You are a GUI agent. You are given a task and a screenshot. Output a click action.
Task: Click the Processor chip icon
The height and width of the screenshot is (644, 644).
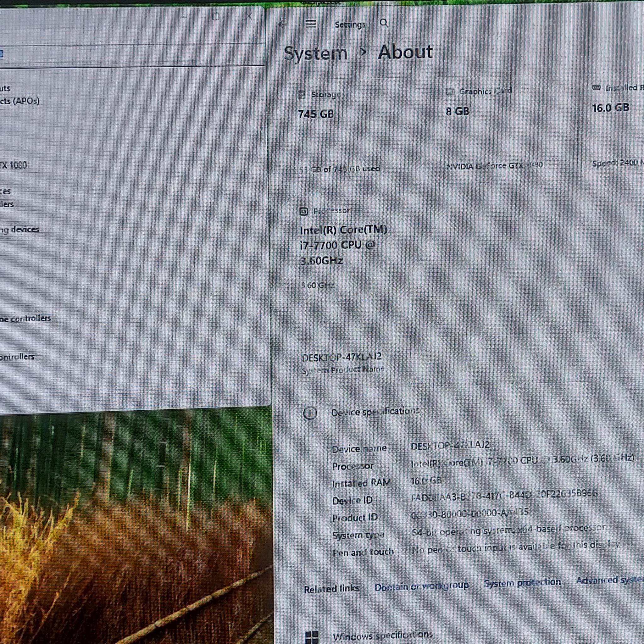[303, 211]
